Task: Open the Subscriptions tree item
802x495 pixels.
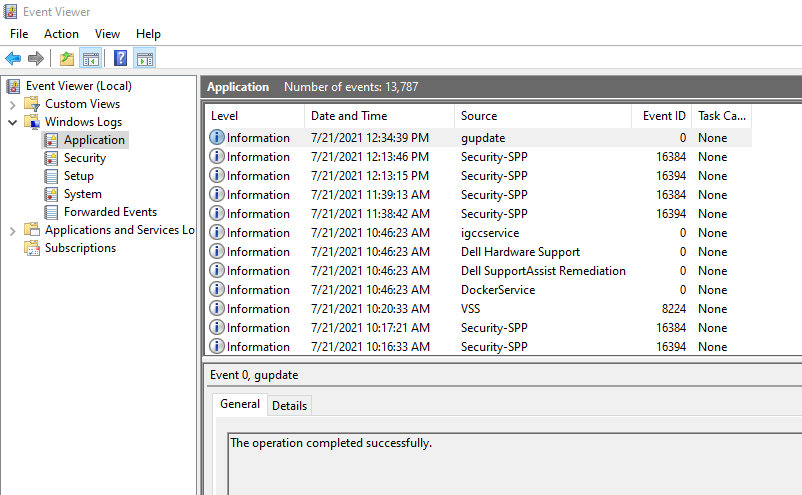Action: pos(80,248)
